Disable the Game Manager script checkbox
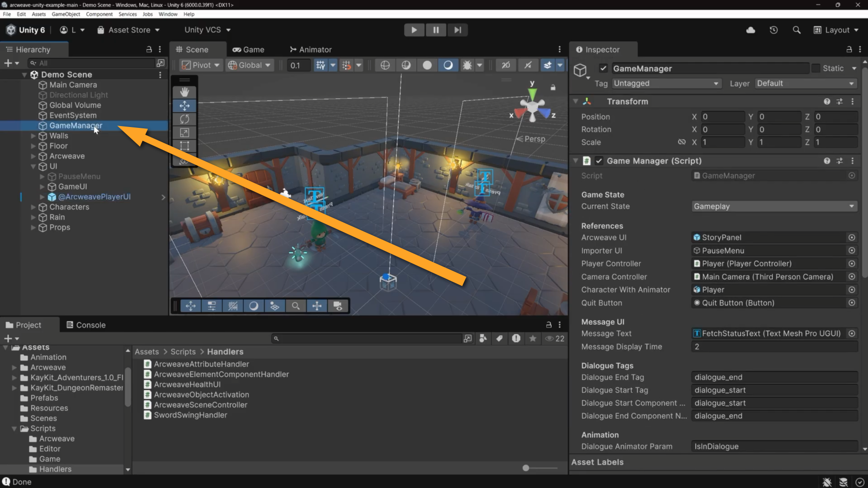868x488 pixels. point(599,161)
